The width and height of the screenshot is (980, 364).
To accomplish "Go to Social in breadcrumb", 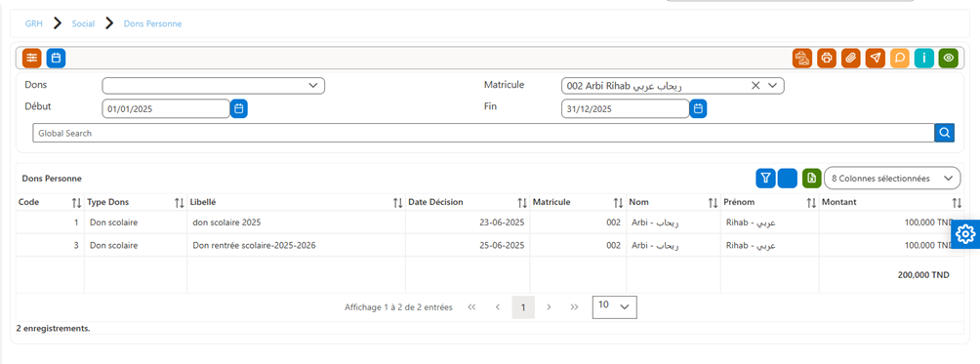I will click(83, 23).
